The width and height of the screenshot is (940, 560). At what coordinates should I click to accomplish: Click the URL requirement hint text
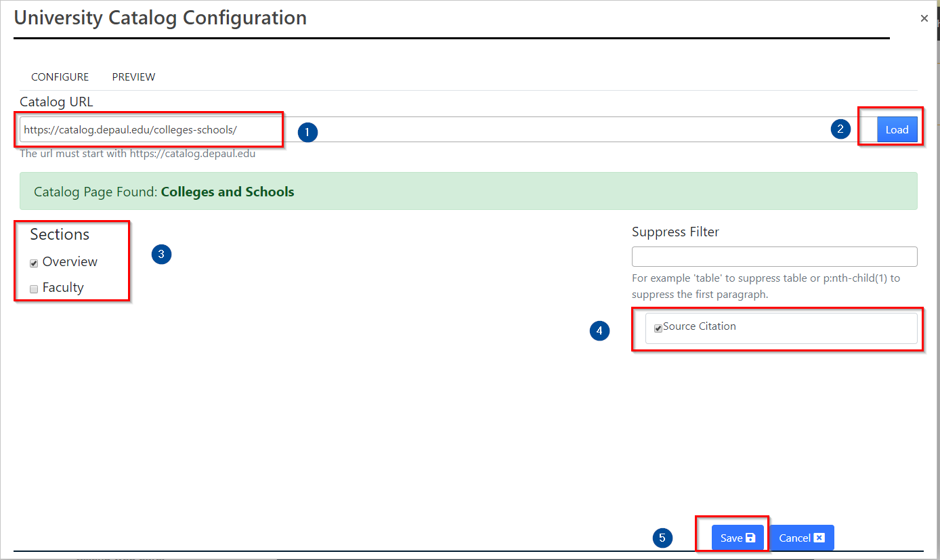(137, 153)
